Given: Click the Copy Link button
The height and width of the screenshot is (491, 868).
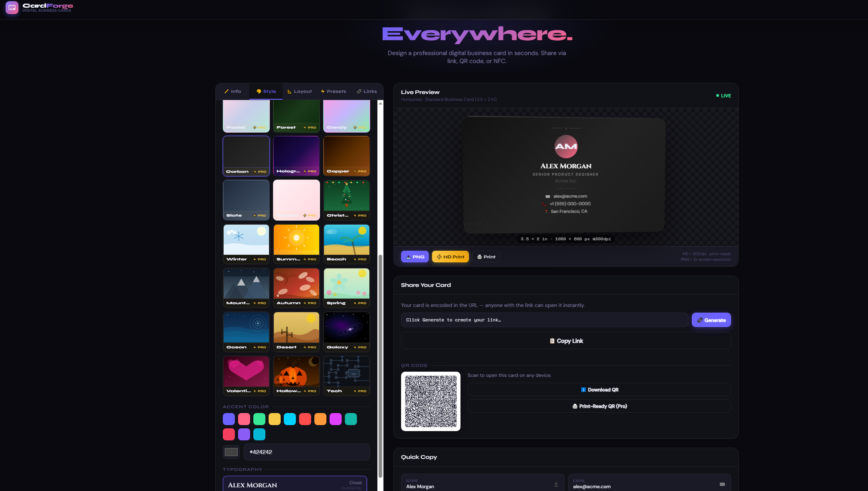Looking at the screenshot, I should 566,341.
